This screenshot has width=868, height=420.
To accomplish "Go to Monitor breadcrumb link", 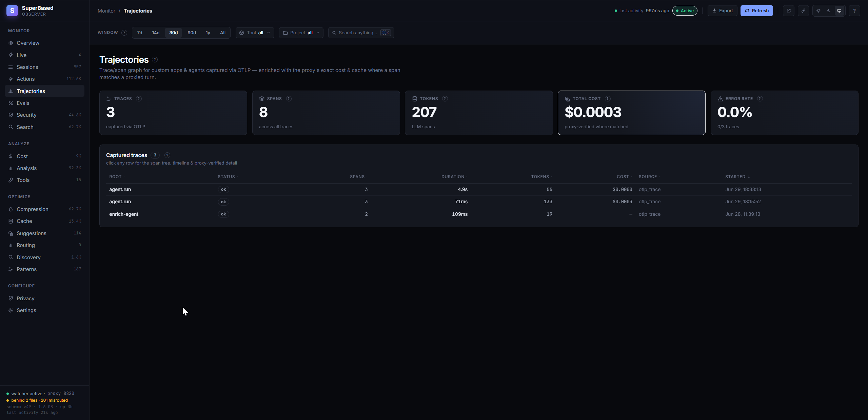I will pos(106,11).
